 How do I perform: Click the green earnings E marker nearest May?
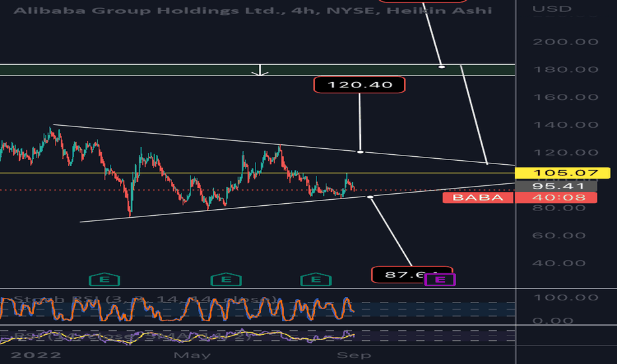pos(226,279)
